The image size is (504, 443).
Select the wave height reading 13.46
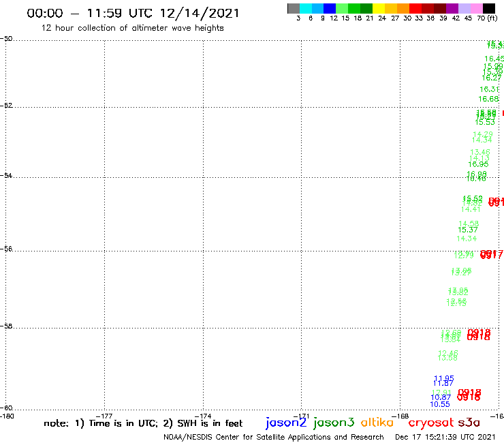pyautogui.click(x=480, y=152)
